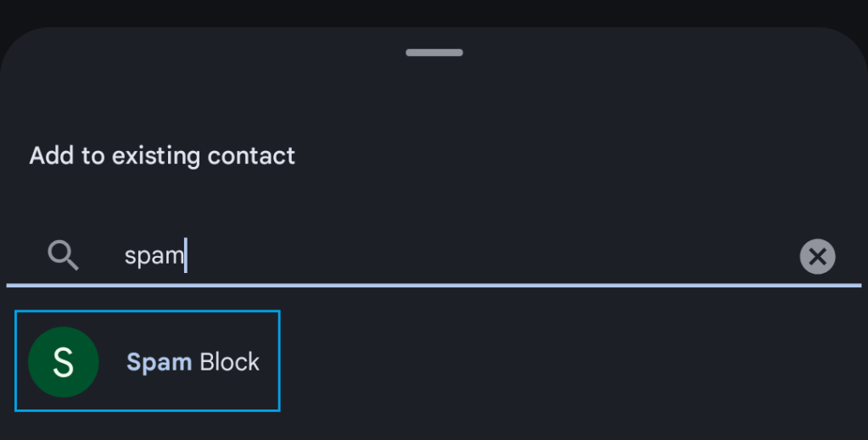Image resolution: width=868 pixels, height=440 pixels.
Task: Click the grey pill grabber at the top
Action: tap(434, 53)
